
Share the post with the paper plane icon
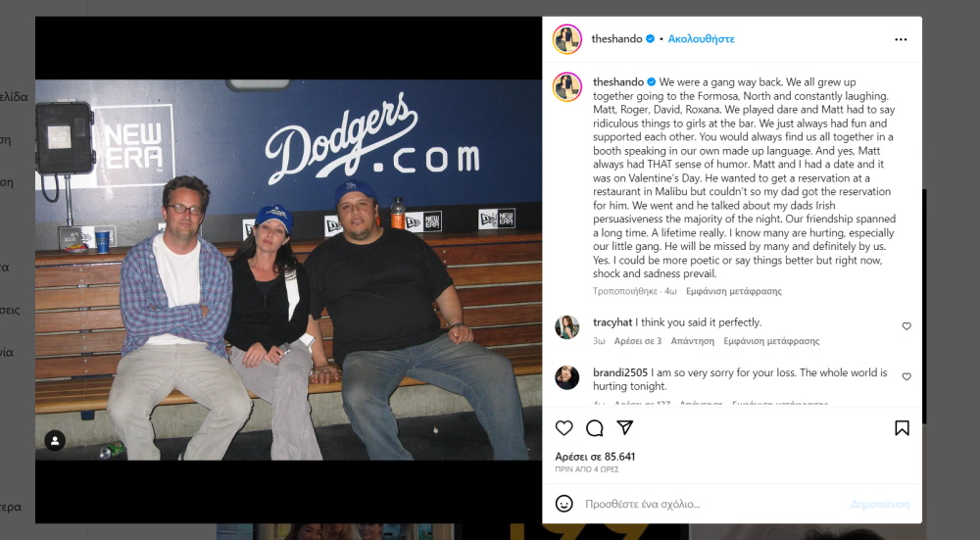[x=625, y=427]
